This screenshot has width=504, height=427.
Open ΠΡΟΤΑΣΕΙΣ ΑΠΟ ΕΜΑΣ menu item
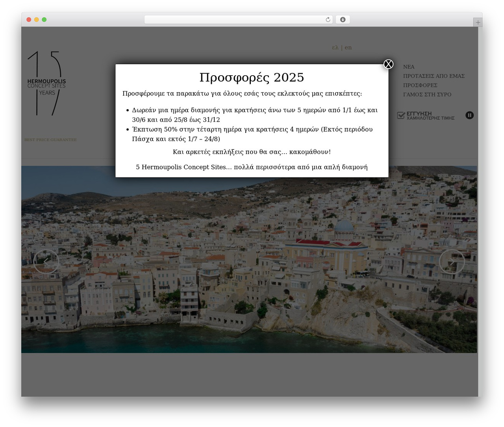tap(434, 76)
